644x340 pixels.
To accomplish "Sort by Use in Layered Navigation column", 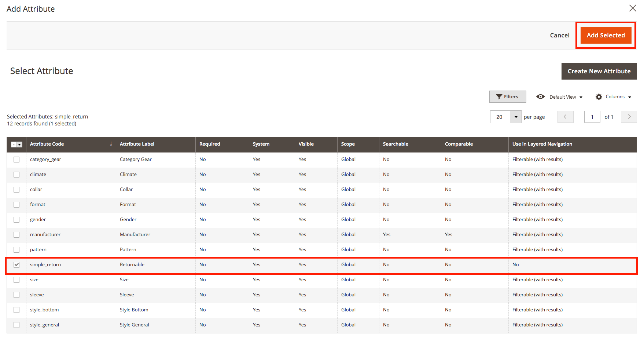I will pos(573,144).
